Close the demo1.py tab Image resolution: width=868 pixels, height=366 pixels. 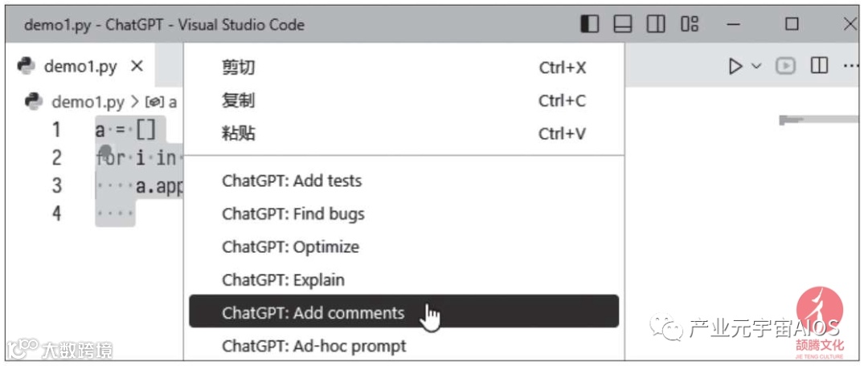pos(137,66)
